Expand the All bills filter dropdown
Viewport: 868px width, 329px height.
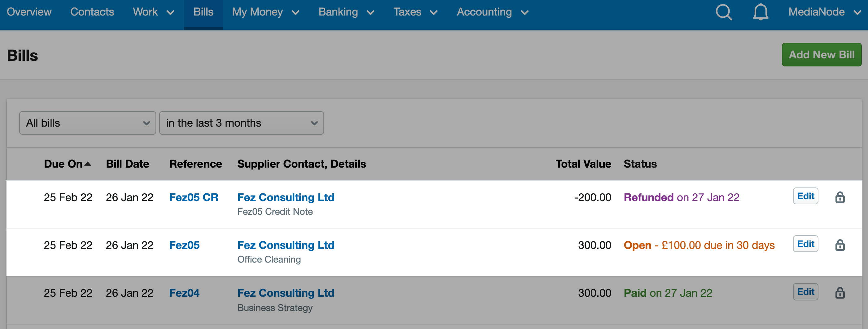pos(88,123)
